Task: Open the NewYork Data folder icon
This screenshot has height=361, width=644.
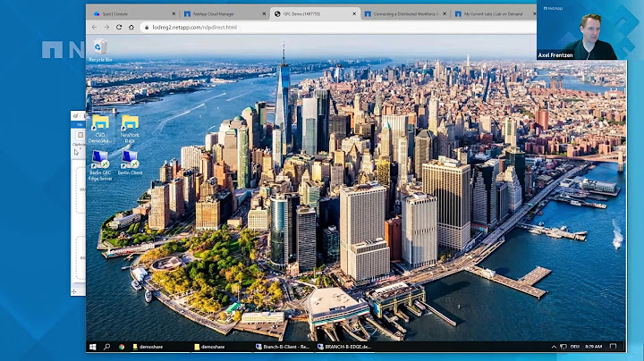Action: 130,129
